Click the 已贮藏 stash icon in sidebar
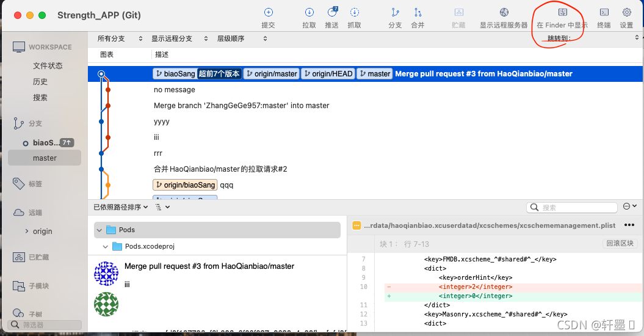 click(x=18, y=257)
